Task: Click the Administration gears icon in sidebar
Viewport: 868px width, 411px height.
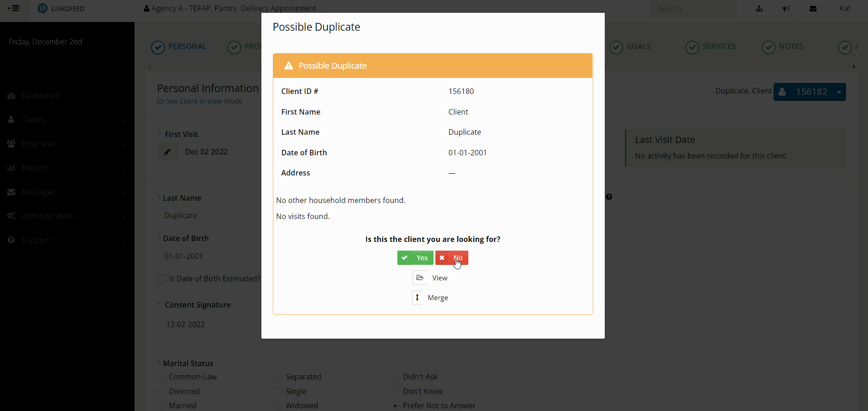Action: (11, 216)
